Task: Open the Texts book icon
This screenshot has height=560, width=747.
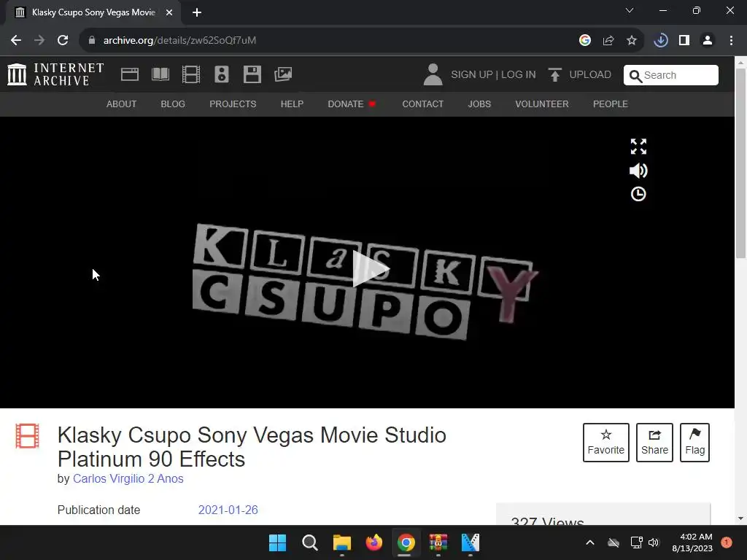Action: click(x=160, y=74)
